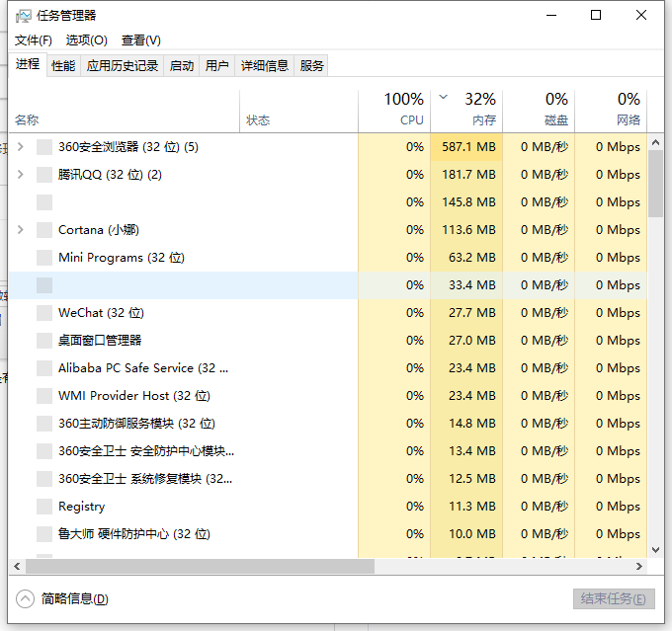Click the Task Manager icon in title bar
Viewport: 672px width, 631px height.
[23, 16]
